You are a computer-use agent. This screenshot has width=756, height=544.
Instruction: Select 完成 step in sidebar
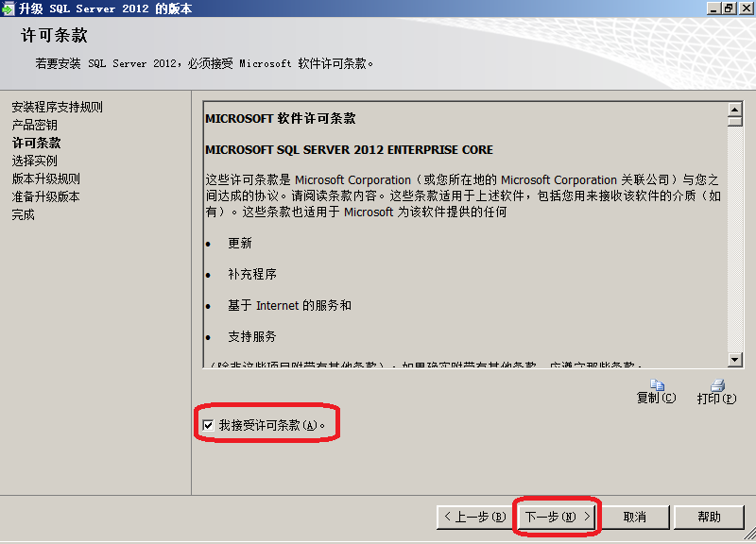point(23,214)
